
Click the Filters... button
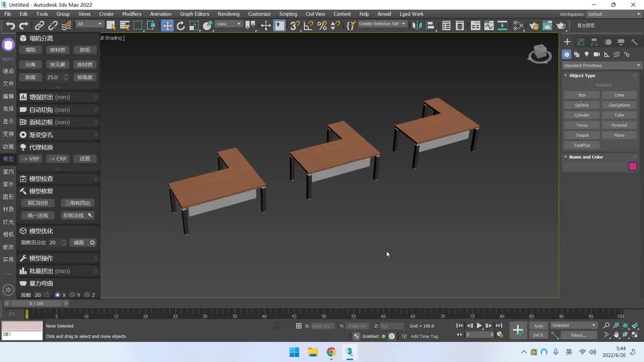coord(578,335)
